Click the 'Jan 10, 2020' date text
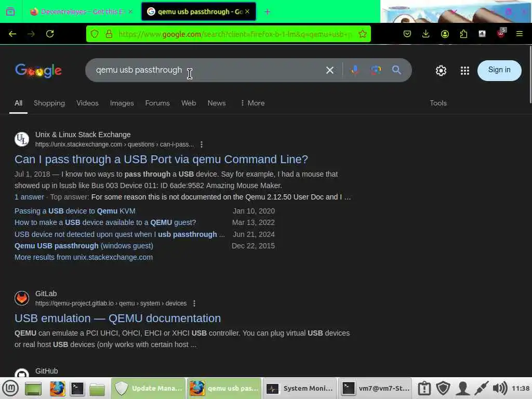This screenshot has height=399, width=532. point(254,211)
